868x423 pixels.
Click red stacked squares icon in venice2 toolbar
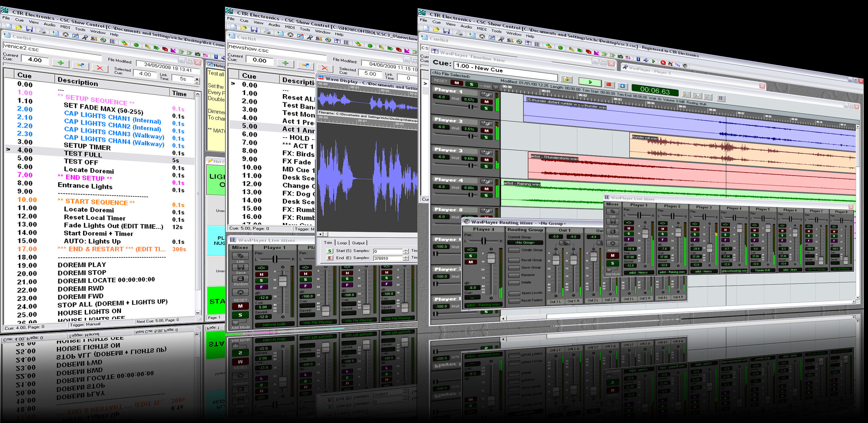tap(165, 49)
